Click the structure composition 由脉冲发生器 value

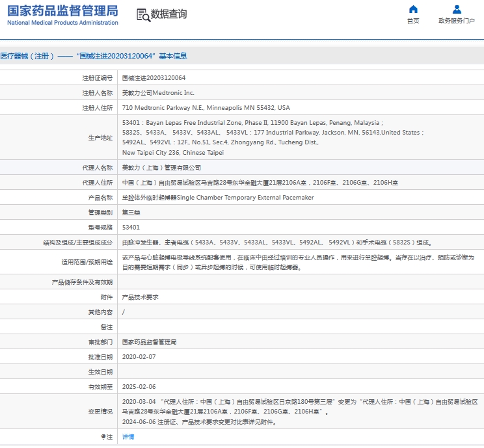277,243
